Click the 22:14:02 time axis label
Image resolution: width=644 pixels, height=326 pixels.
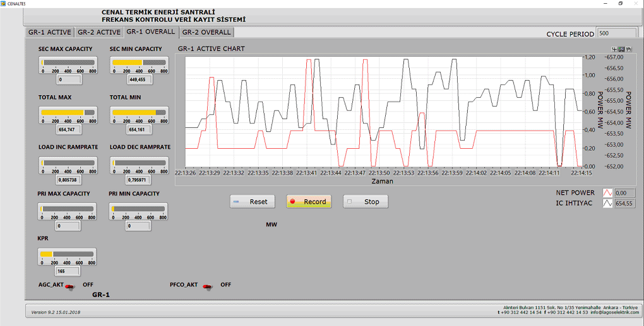pyautogui.click(x=476, y=173)
